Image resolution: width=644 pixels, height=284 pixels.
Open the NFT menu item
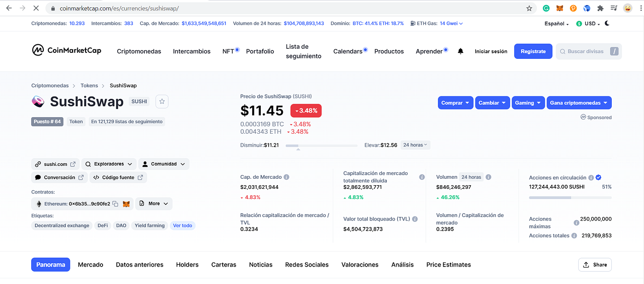tap(229, 51)
